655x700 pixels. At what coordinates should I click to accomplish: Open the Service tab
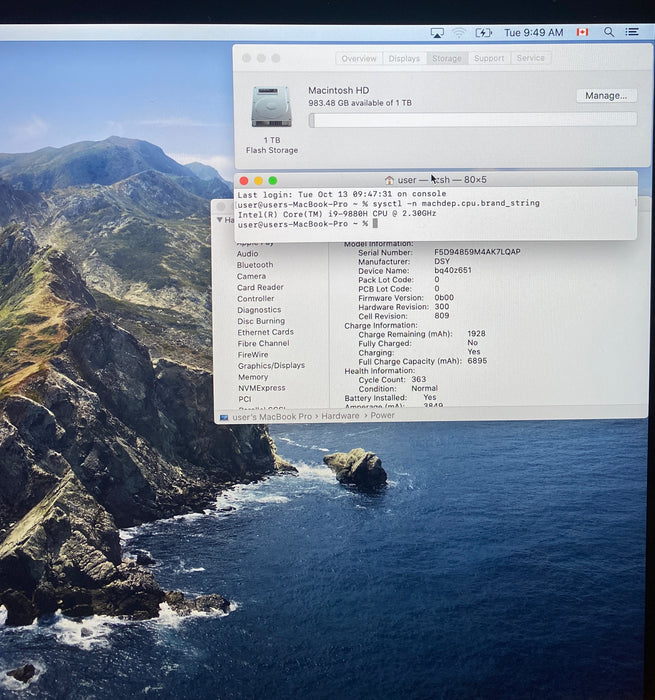(x=530, y=58)
